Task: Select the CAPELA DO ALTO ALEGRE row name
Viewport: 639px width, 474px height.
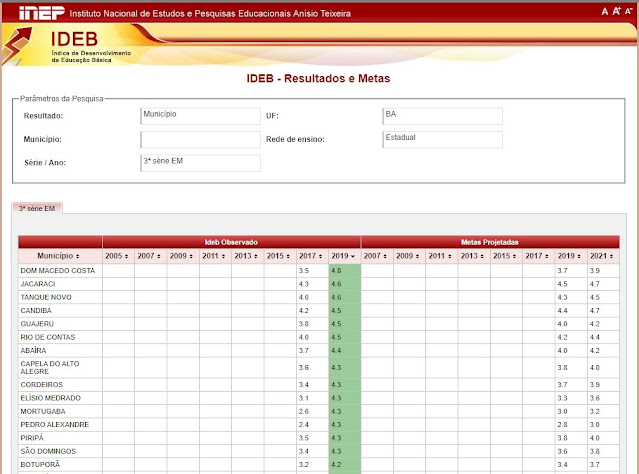Action: tap(50, 368)
